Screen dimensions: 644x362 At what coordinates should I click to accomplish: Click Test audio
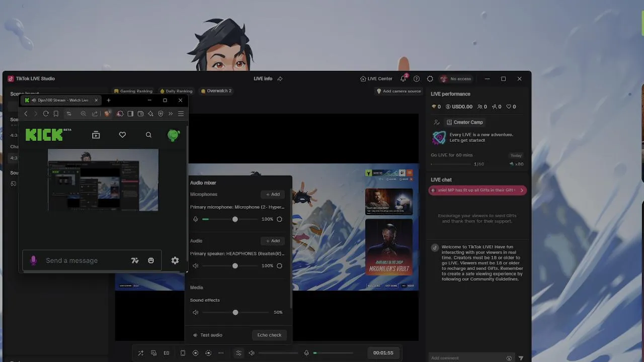pyautogui.click(x=207, y=335)
